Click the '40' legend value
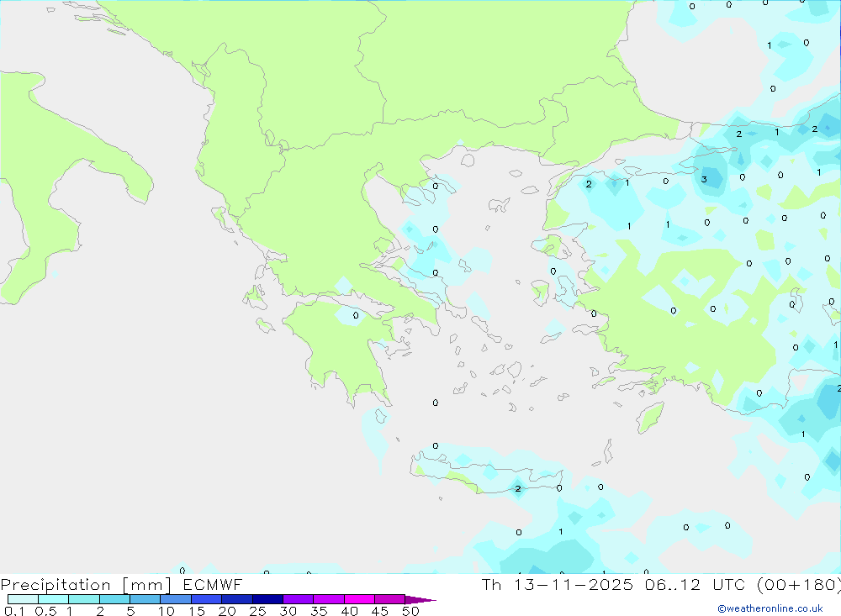This screenshot has width=841, height=616. [x=349, y=611]
